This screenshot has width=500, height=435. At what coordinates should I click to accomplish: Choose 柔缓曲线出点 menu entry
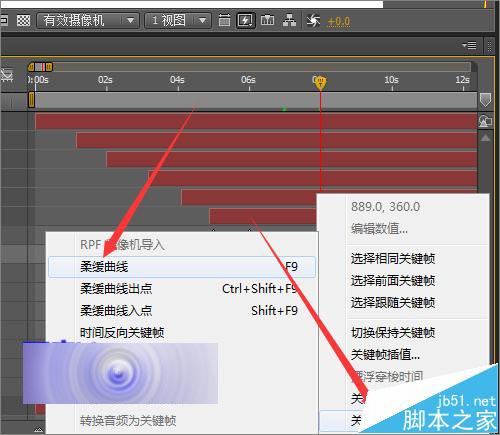tap(182, 289)
